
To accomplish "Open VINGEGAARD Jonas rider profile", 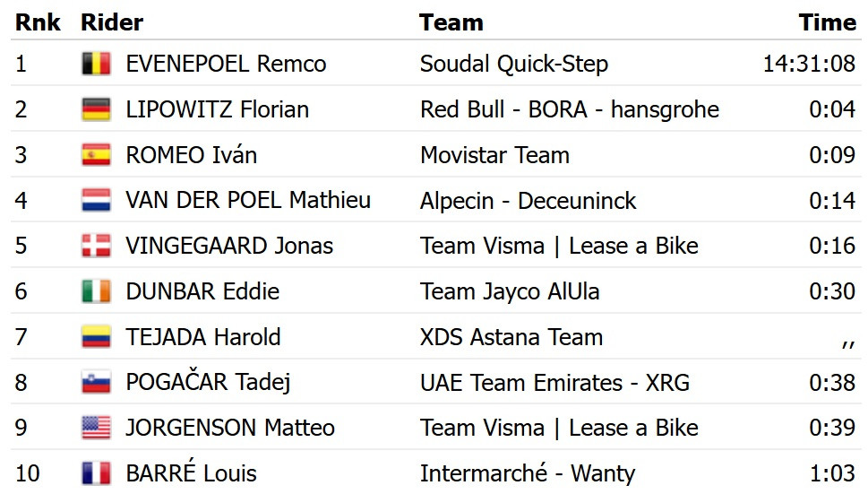I will pos(229,246).
